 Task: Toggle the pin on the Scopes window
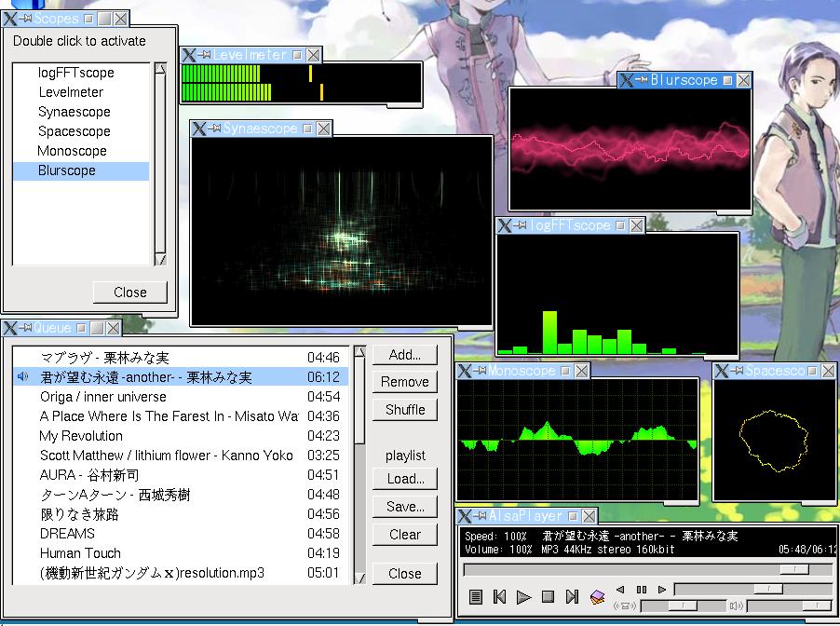[x=25, y=19]
